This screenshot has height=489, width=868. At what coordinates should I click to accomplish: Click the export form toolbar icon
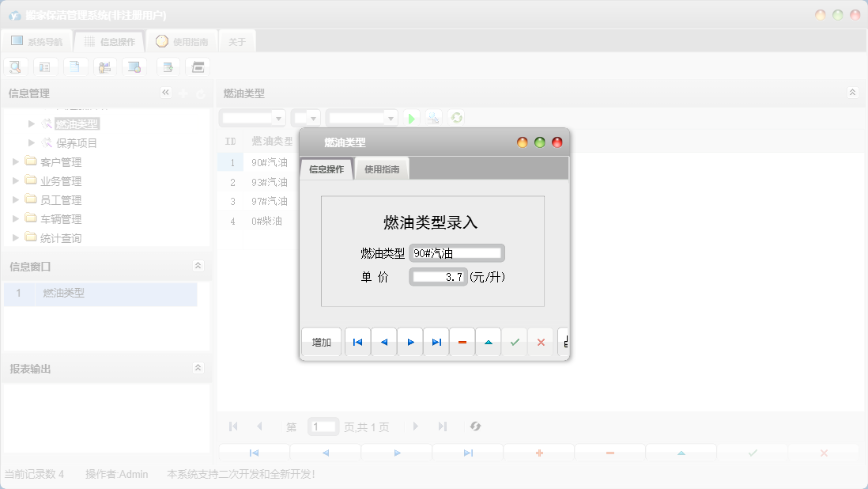pyautogui.click(x=167, y=66)
